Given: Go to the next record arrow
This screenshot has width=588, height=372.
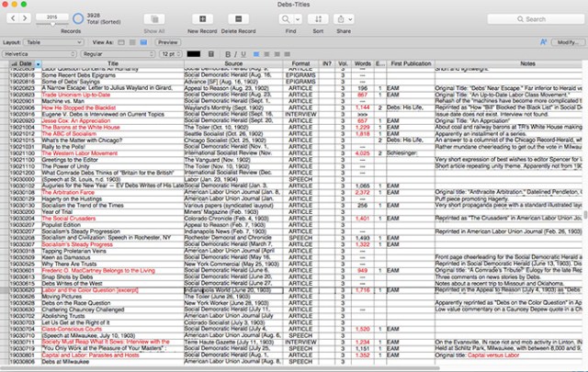Looking at the screenshot, I should [25, 18].
